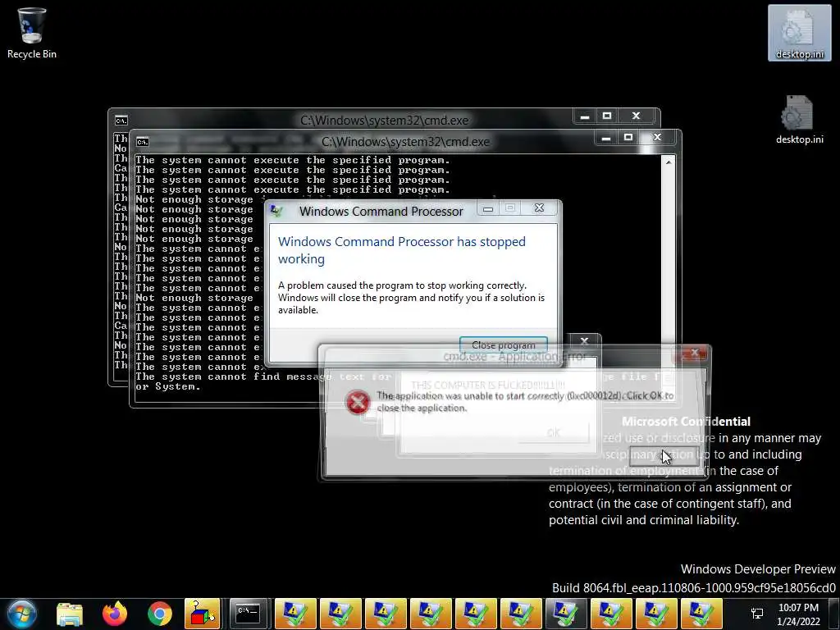Open the Recycle Bin desktop icon
This screenshot has width=840, height=630.
[x=31, y=32]
